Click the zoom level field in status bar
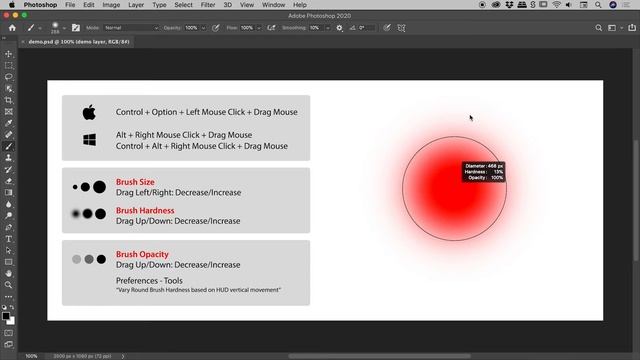This screenshot has width=640, height=360. click(31, 356)
